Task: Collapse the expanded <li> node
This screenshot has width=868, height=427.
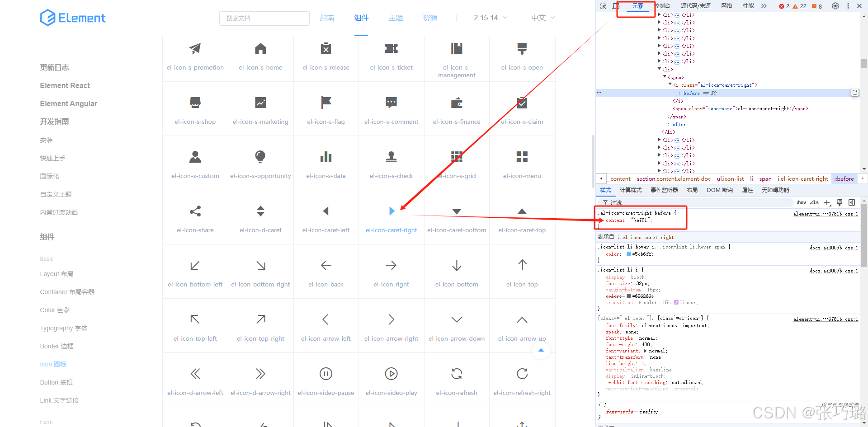Action: coord(660,69)
